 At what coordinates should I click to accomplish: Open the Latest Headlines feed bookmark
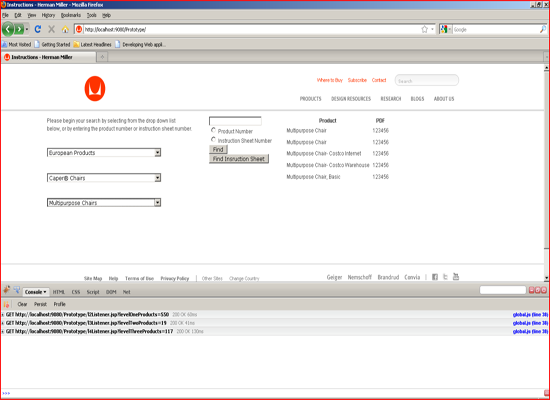[x=92, y=45]
